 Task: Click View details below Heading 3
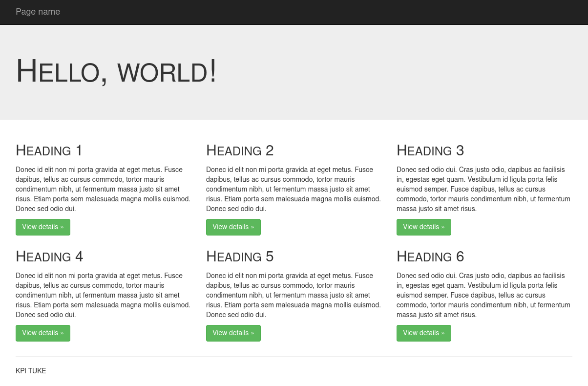pyautogui.click(x=423, y=227)
